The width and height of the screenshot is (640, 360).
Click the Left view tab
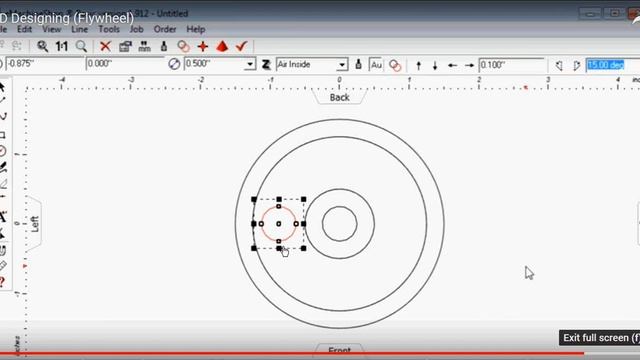pyautogui.click(x=35, y=224)
